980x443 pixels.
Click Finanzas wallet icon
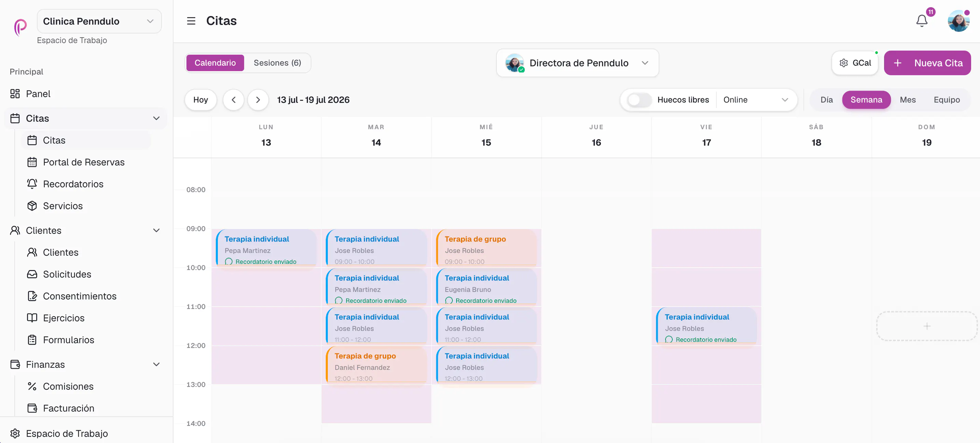pyautogui.click(x=15, y=364)
